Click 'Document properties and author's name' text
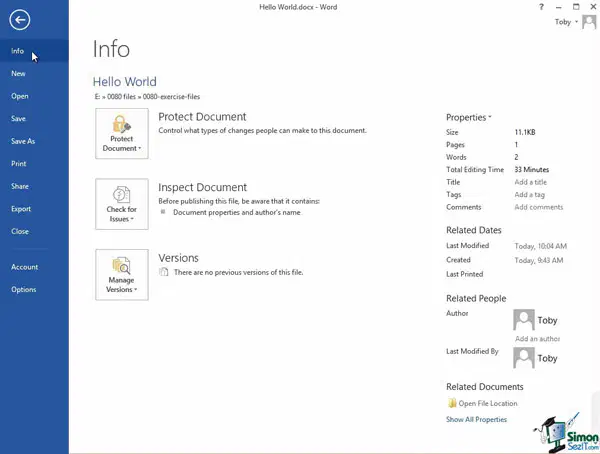The width and height of the screenshot is (600, 454). tap(237, 212)
